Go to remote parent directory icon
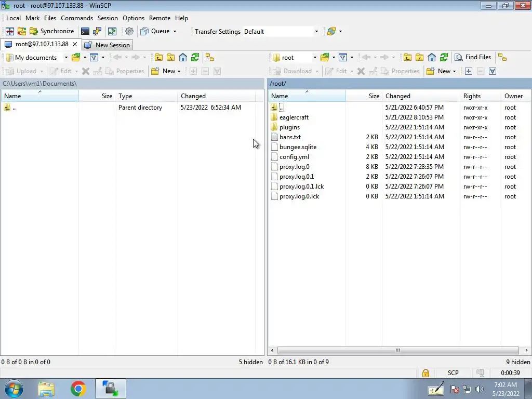Image resolution: width=532 pixels, height=399 pixels. click(407, 57)
